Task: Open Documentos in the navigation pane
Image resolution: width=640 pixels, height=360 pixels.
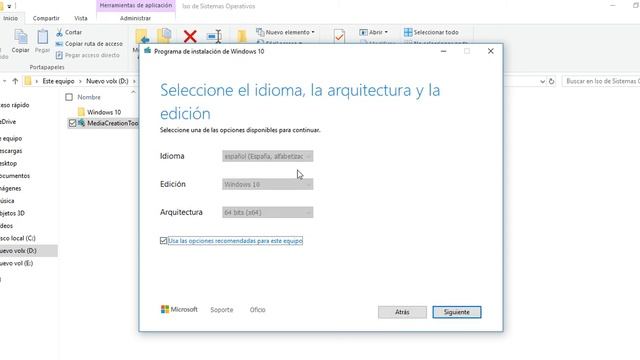Action: point(15,176)
